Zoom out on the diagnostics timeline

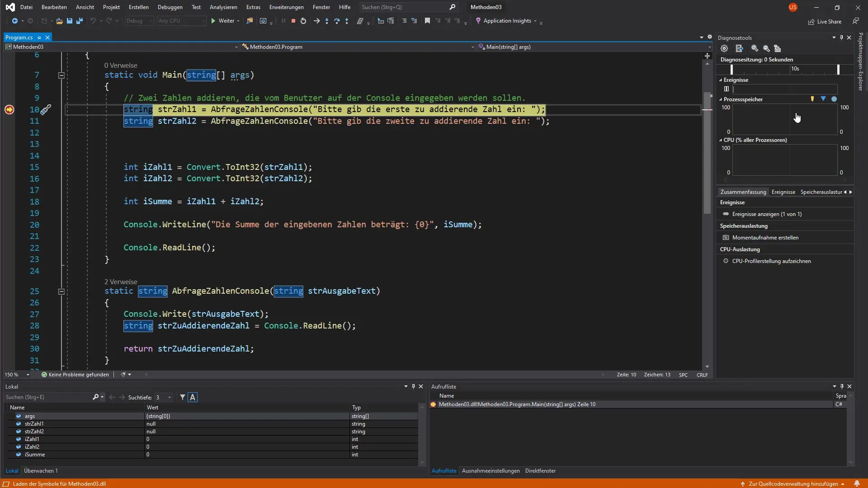[766, 48]
